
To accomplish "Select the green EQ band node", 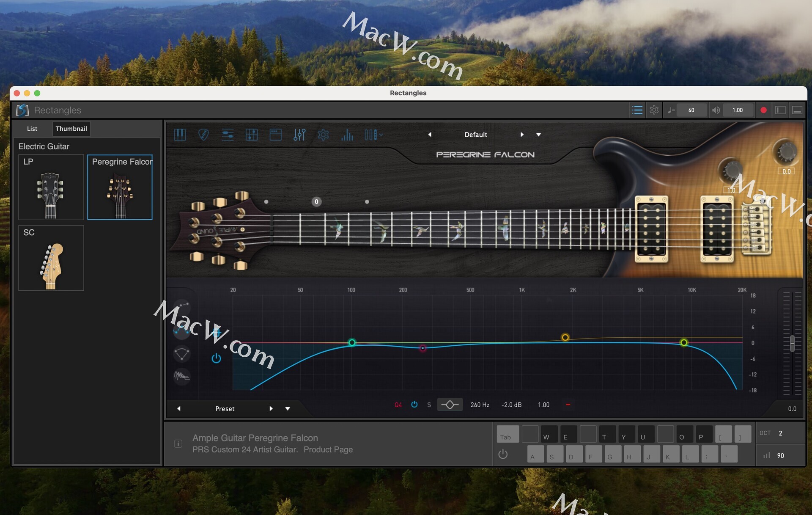I will click(x=352, y=342).
